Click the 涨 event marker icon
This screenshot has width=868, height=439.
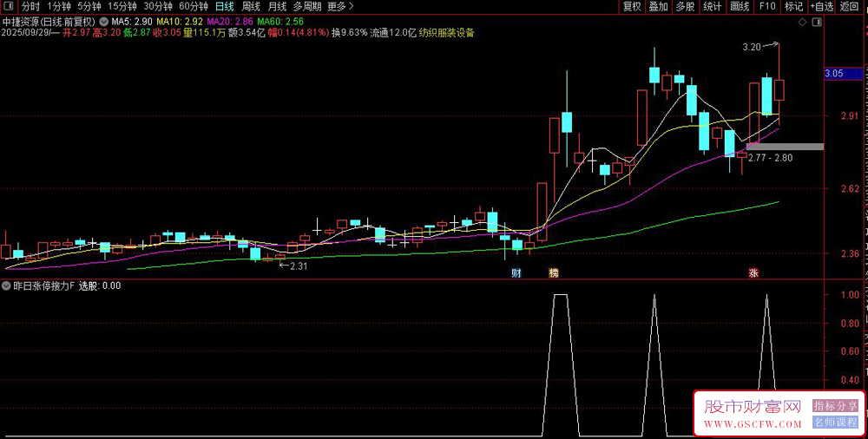(753, 273)
